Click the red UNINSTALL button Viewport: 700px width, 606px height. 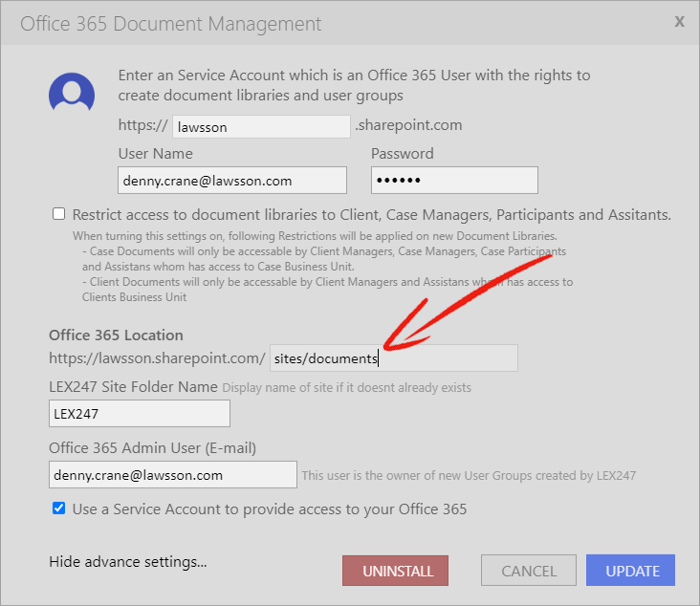pos(395,571)
